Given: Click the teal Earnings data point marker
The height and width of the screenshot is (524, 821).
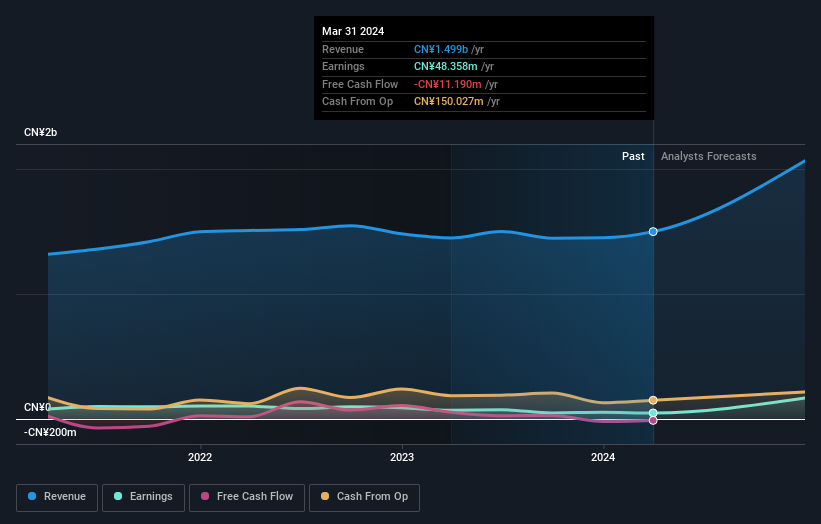Looking at the screenshot, I should pos(653,413).
